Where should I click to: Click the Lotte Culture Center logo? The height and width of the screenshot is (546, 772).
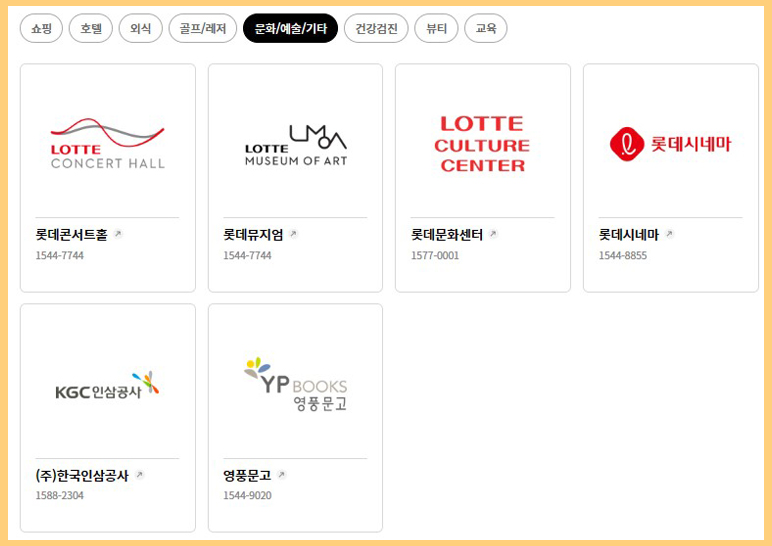(482, 144)
